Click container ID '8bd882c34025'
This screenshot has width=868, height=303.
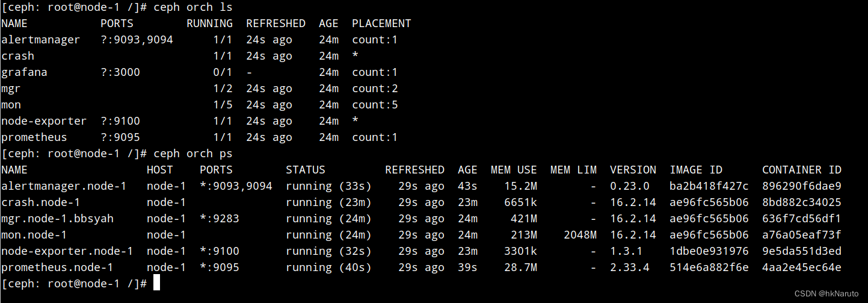click(x=802, y=202)
